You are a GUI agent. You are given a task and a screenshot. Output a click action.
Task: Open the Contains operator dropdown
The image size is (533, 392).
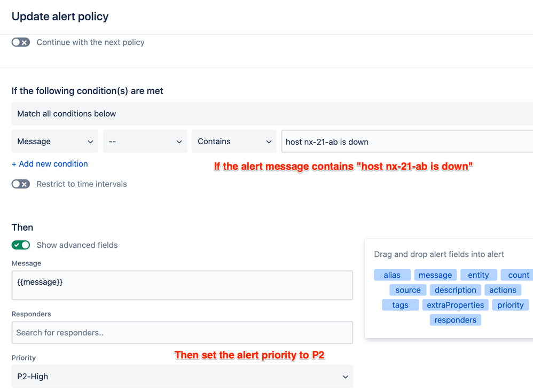[x=233, y=141]
